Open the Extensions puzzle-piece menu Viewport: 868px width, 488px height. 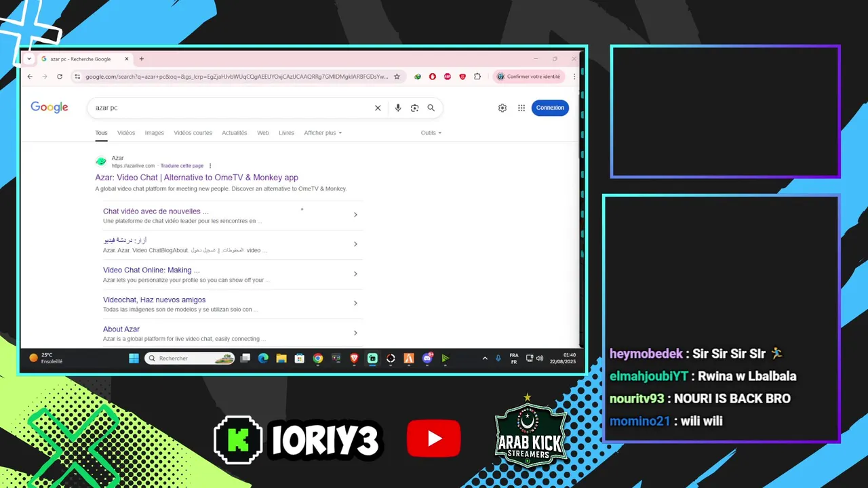coord(477,77)
